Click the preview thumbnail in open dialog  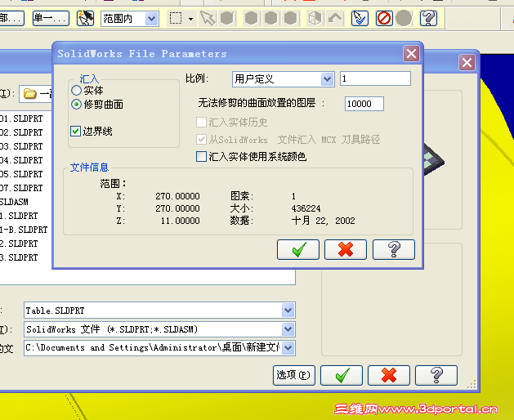pyautogui.click(x=434, y=159)
